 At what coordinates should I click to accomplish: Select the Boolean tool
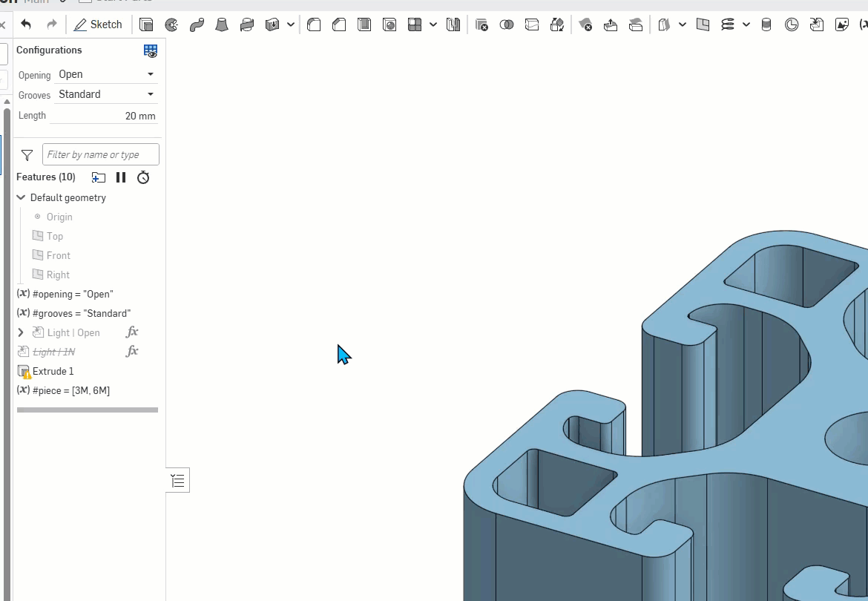pyautogui.click(x=507, y=24)
